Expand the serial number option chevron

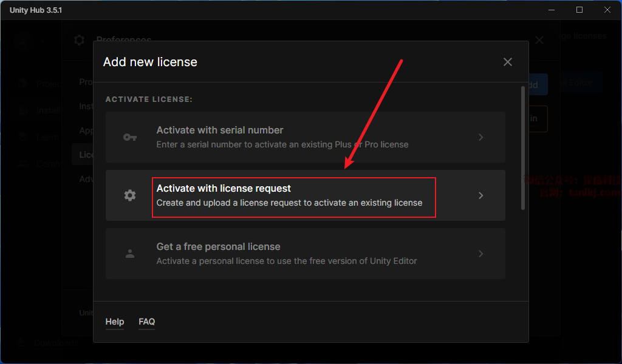pyautogui.click(x=480, y=137)
